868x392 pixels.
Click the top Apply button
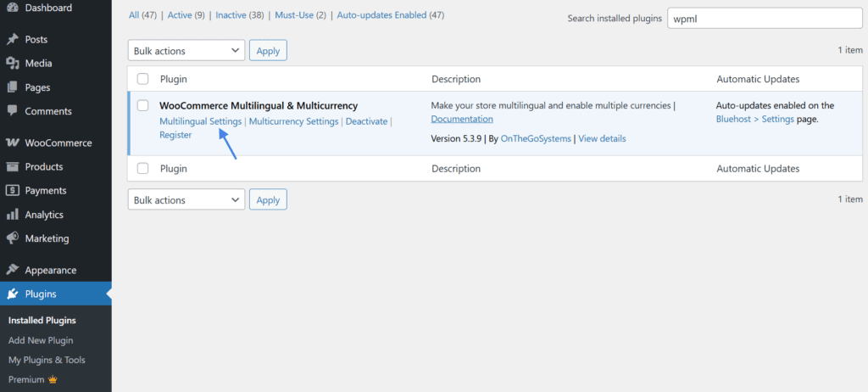point(268,50)
